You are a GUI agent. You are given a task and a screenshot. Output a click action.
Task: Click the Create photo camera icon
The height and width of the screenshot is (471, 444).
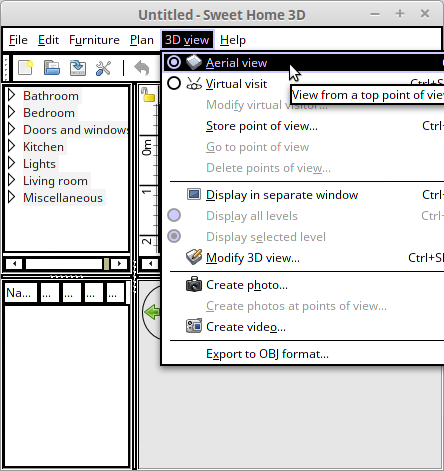point(194,284)
